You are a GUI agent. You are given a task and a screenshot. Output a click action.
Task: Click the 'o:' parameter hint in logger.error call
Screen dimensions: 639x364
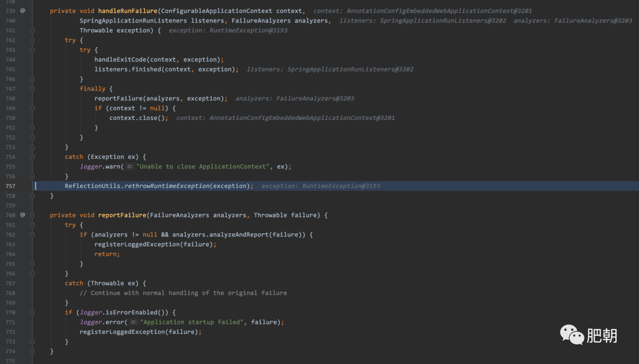(133, 322)
